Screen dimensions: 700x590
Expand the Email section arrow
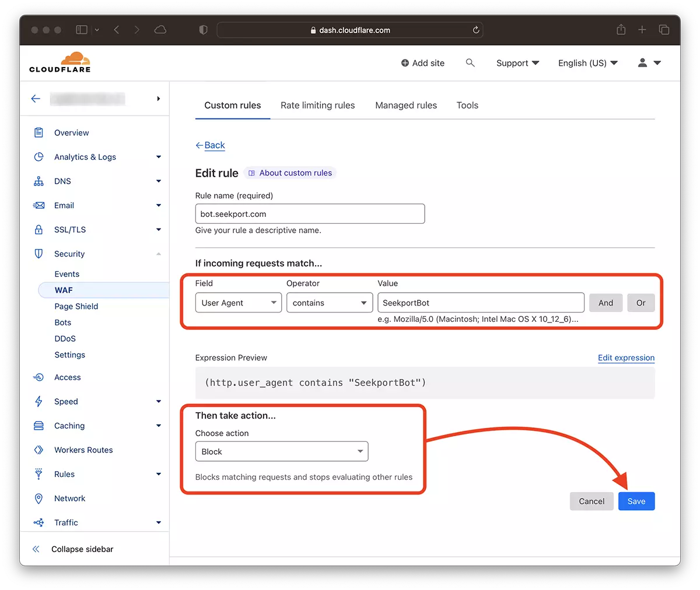pyautogui.click(x=159, y=205)
